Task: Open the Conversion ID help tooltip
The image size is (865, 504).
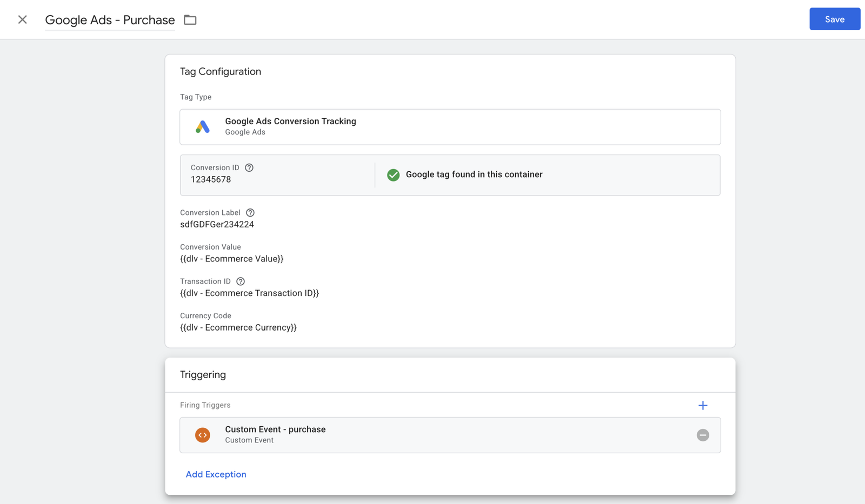Action: coord(249,167)
